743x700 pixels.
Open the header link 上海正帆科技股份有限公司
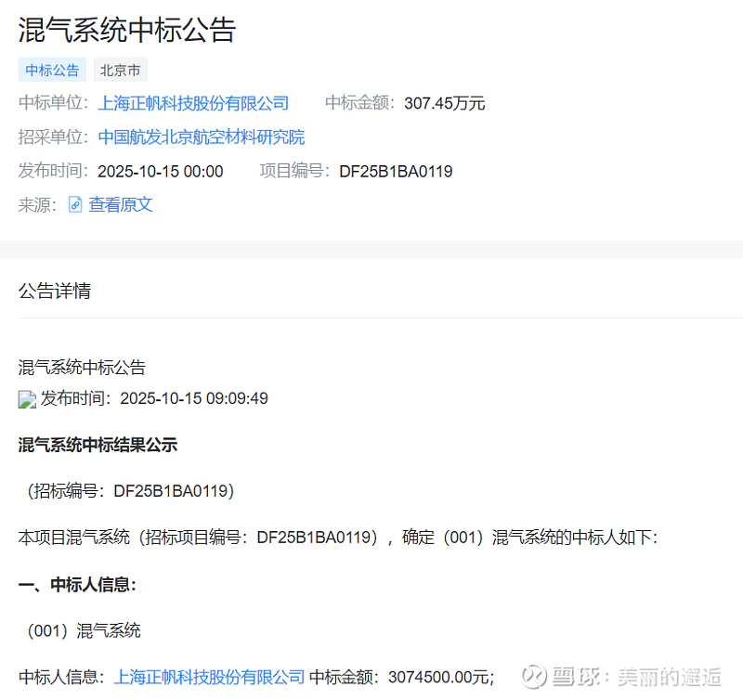pyautogui.click(x=193, y=103)
